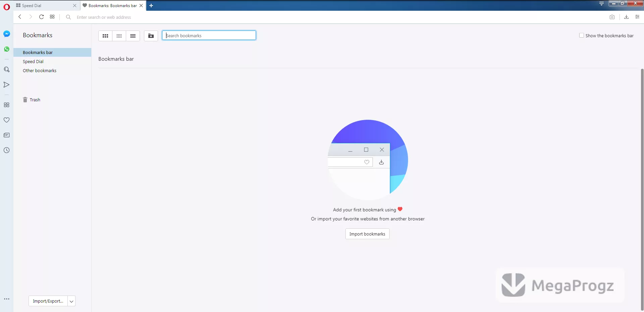Click the Import bookmarks button
The height and width of the screenshot is (312, 644).
point(367,234)
